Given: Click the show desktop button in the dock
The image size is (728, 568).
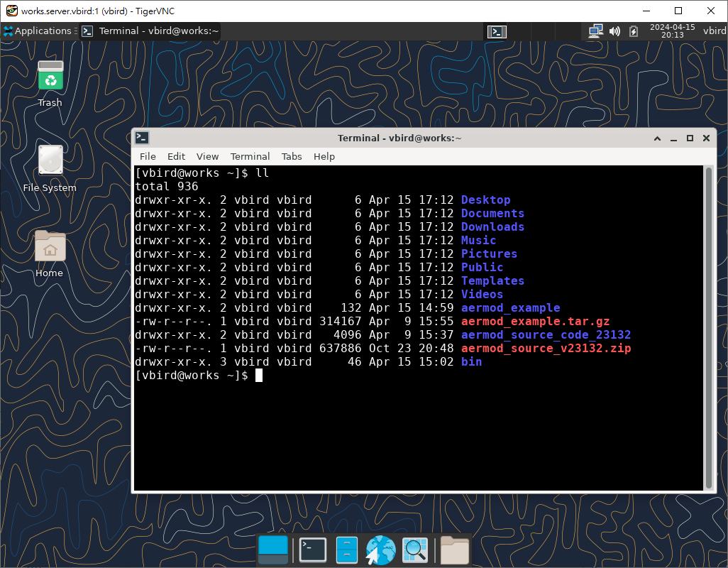Looking at the screenshot, I should point(273,550).
